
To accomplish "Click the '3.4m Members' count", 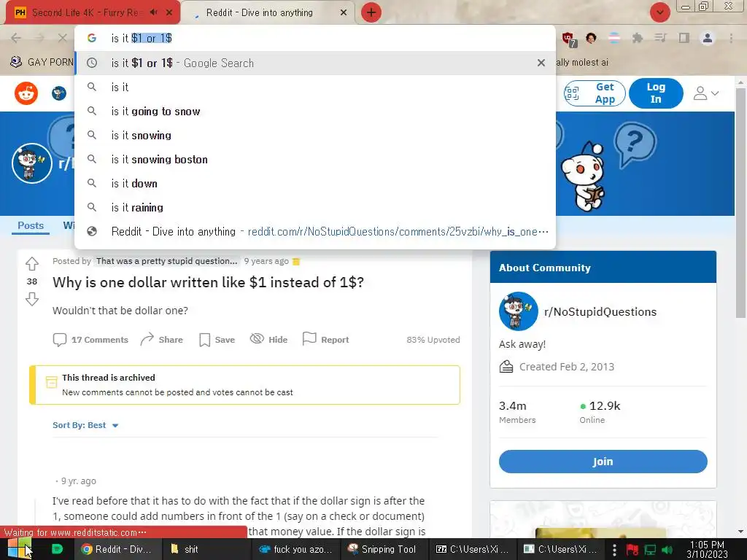I will (517, 412).
